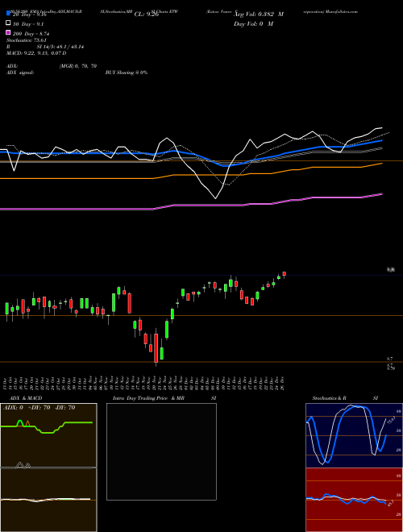Click the 8.7 price level label on right axis
Viewport: 403px width, 532px height.
tap(390, 359)
